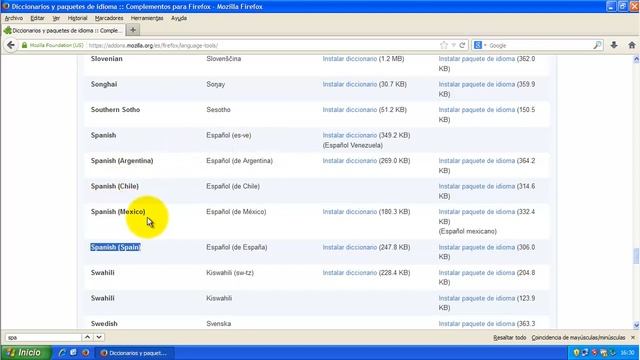Screen dimensions: 640x360
Task: Find previous match with up arrow
Action: click(87, 337)
